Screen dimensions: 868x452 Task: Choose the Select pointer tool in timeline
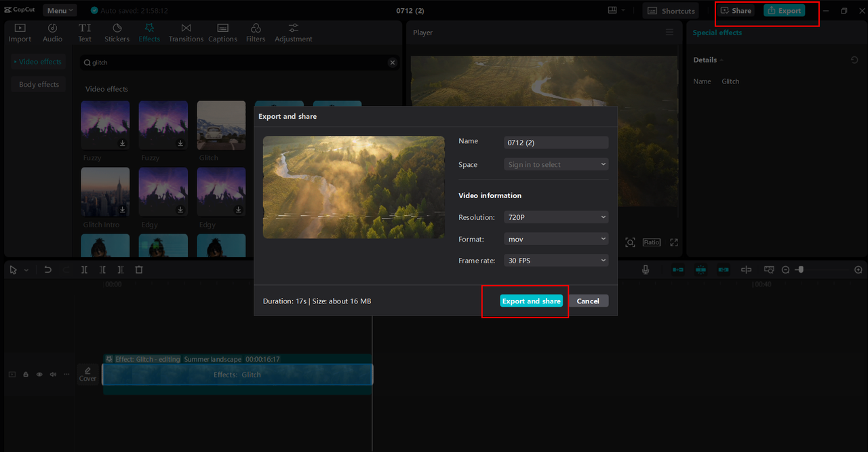tap(14, 269)
